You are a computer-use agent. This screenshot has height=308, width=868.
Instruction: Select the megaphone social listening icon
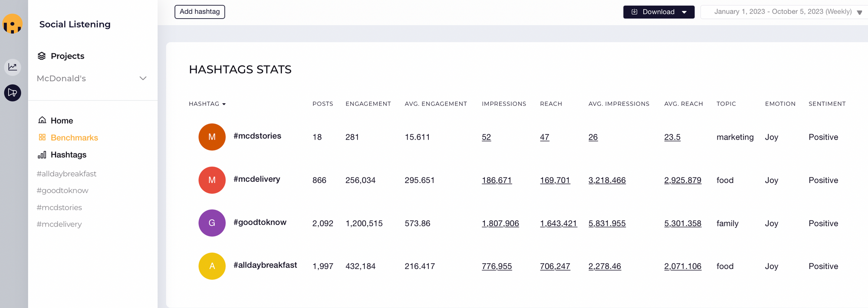tap(13, 93)
